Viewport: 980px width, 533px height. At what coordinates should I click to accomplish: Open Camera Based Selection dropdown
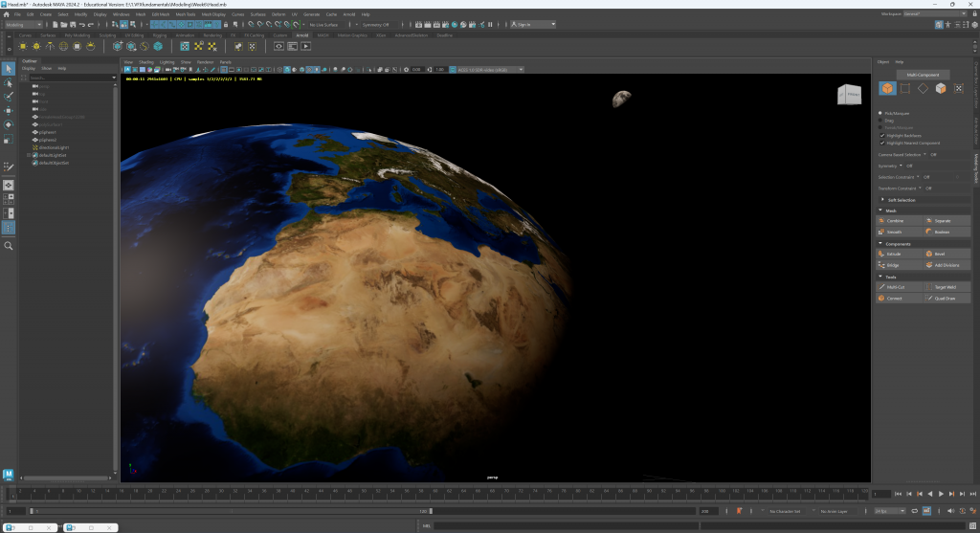point(925,154)
